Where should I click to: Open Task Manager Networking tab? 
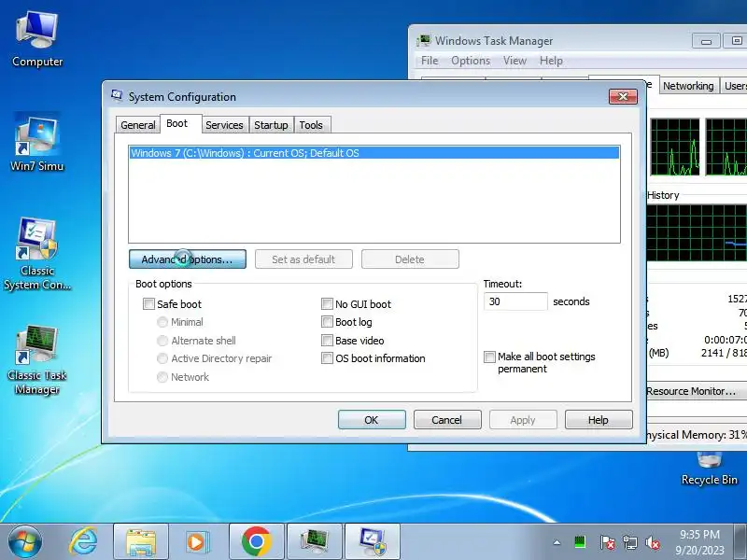[688, 86]
